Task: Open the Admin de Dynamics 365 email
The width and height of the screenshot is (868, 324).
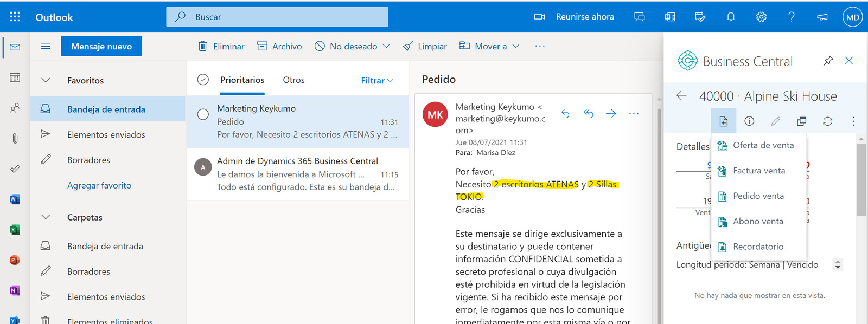Action: (297, 174)
